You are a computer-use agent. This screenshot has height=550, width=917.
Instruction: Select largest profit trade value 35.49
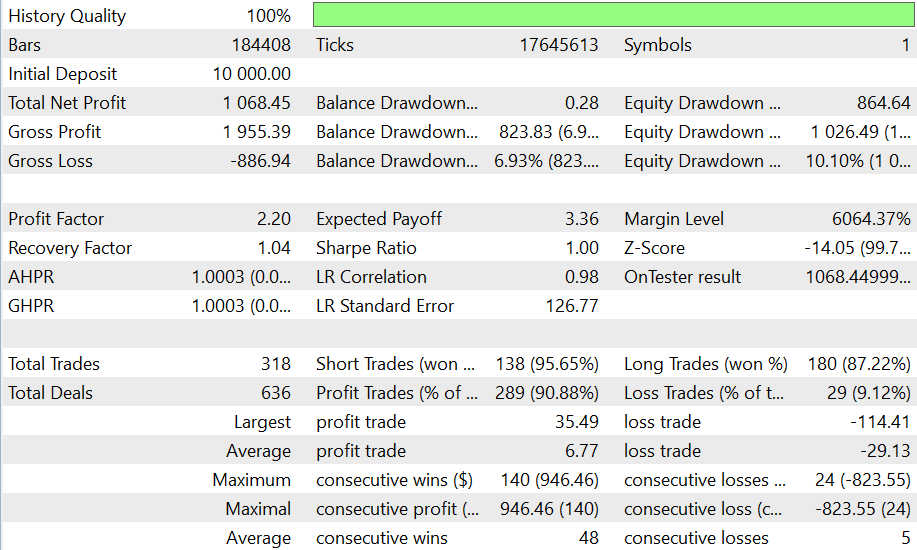[577, 422]
